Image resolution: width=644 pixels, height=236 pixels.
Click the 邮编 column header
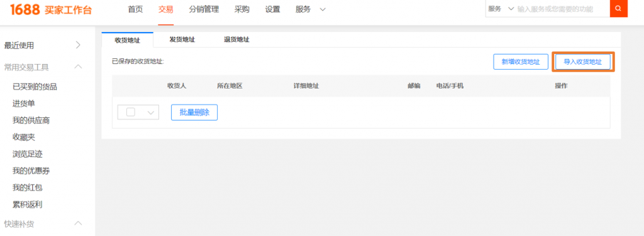(414, 86)
